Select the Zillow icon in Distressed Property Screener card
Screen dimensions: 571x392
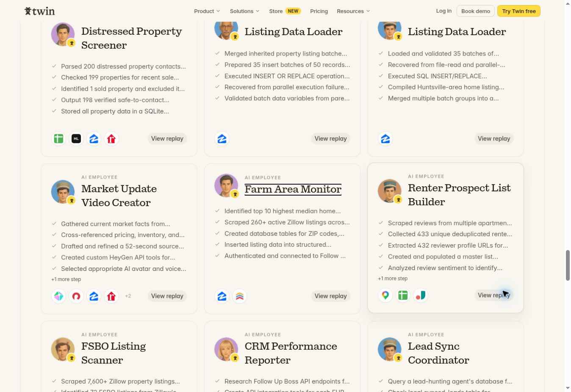[94, 139]
